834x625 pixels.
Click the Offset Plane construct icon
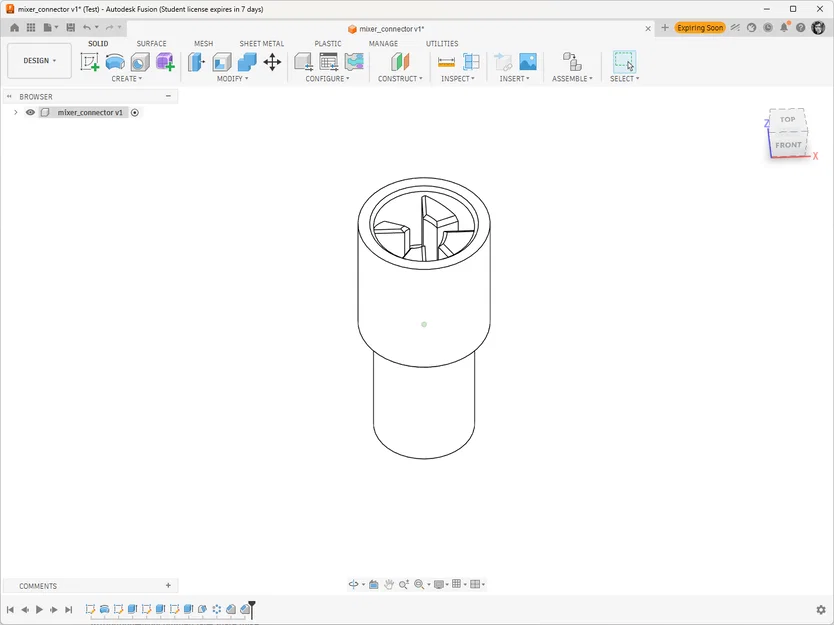pos(400,62)
